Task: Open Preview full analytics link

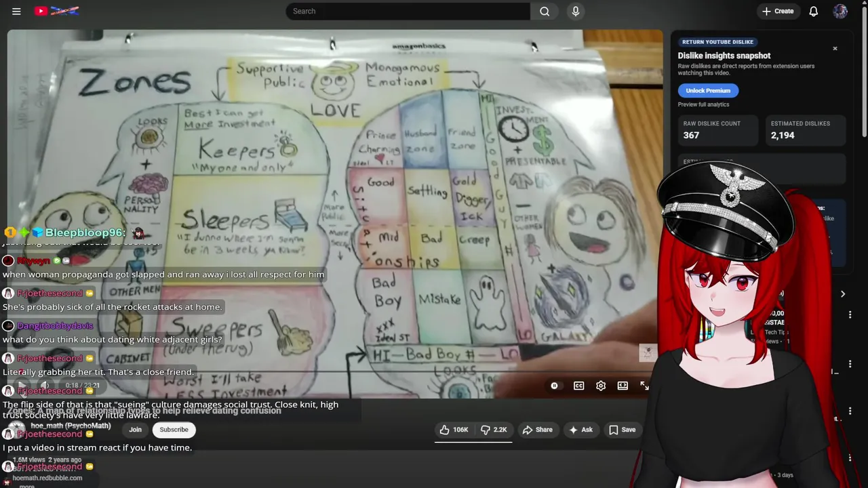Action: pos(703,104)
